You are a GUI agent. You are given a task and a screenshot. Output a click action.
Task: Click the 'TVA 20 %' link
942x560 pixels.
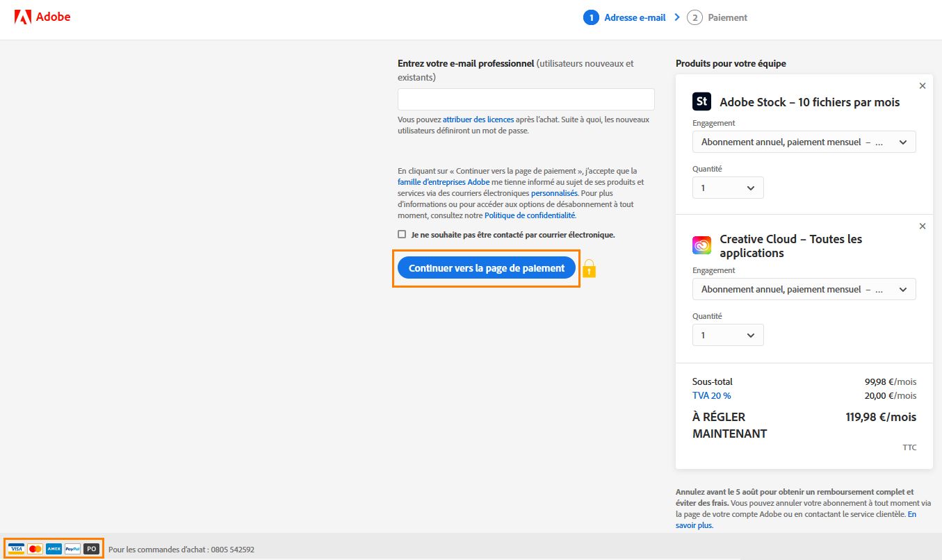[x=712, y=396]
